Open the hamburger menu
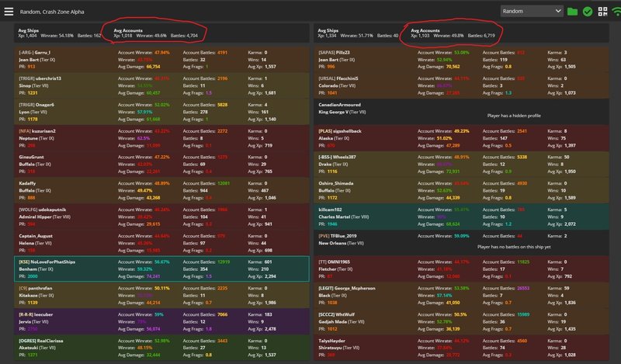 coord(9,12)
